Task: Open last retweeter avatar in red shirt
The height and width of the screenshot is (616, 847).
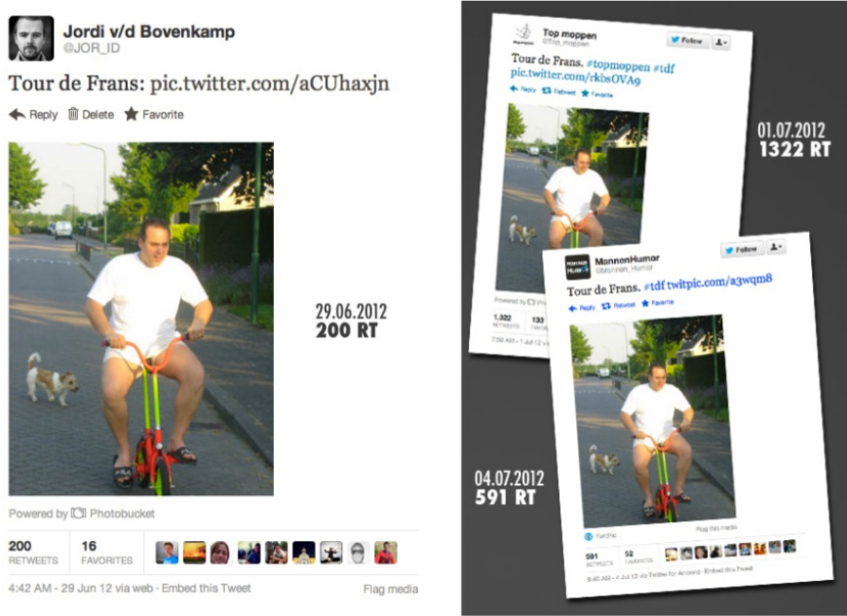Action: click(386, 553)
